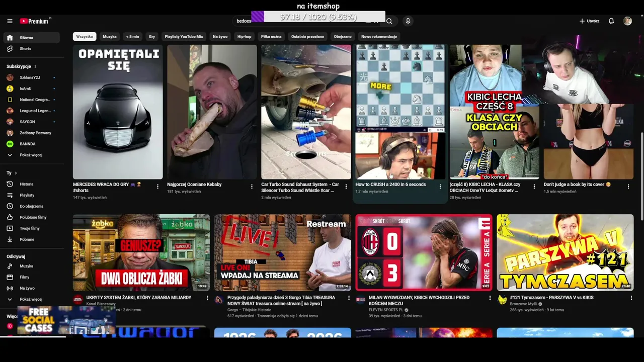Play the DWA OBLICZA ŻABKI video thumbnail
Screen dimensions: 644x362
pyautogui.click(x=141, y=252)
